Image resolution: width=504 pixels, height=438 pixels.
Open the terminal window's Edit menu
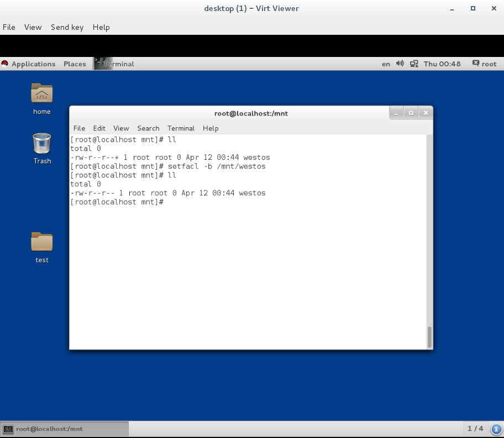pyautogui.click(x=99, y=128)
